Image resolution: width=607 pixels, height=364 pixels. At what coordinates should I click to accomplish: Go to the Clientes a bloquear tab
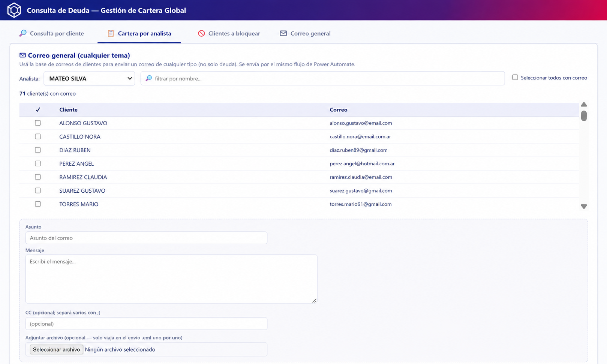click(x=229, y=33)
